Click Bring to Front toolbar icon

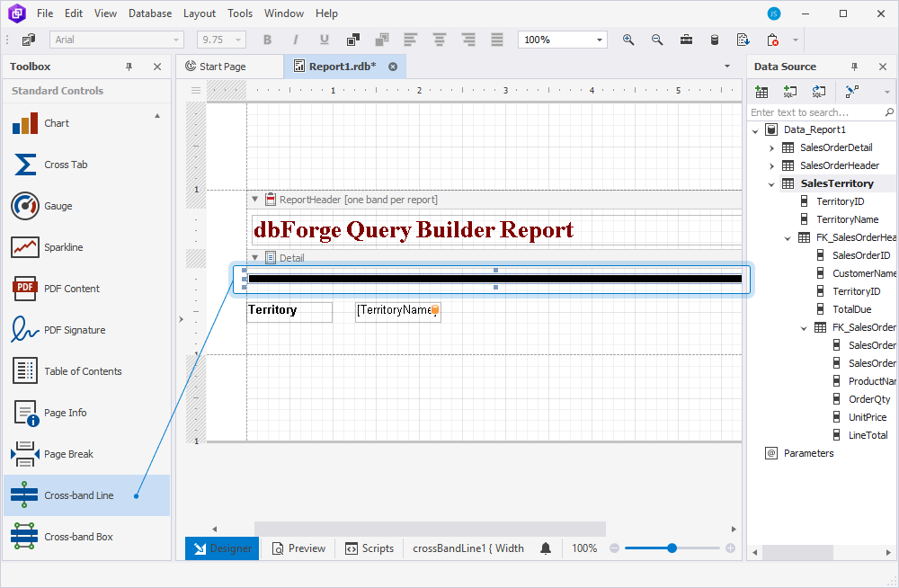pyautogui.click(x=353, y=40)
